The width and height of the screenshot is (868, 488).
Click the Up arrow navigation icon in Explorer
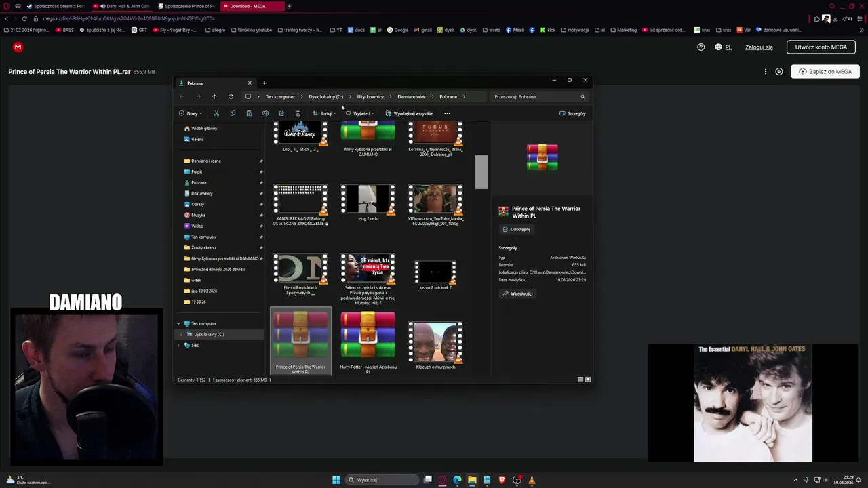214,96
